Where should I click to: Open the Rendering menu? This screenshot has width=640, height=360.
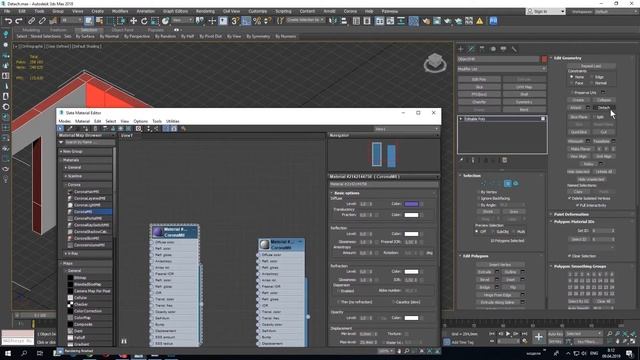[x=205, y=11]
